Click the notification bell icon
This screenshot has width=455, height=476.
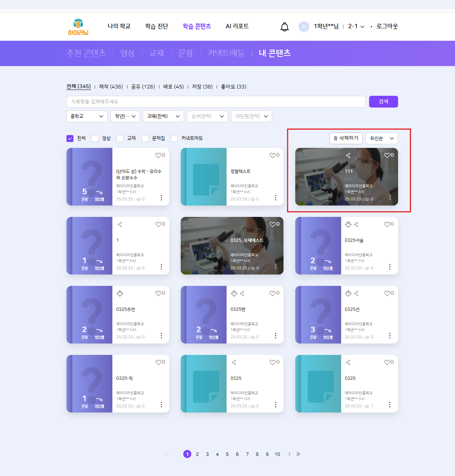coord(285,27)
